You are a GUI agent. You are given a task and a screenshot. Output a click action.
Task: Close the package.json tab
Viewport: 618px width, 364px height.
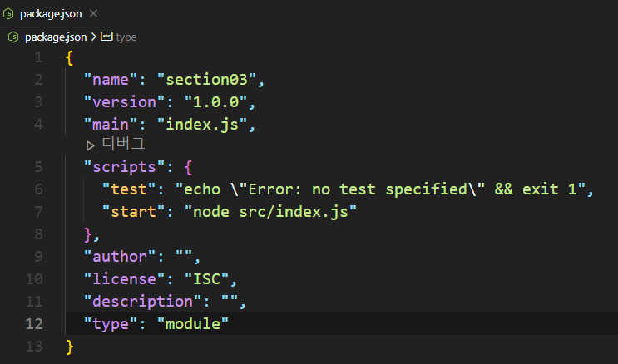(x=93, y=14)
